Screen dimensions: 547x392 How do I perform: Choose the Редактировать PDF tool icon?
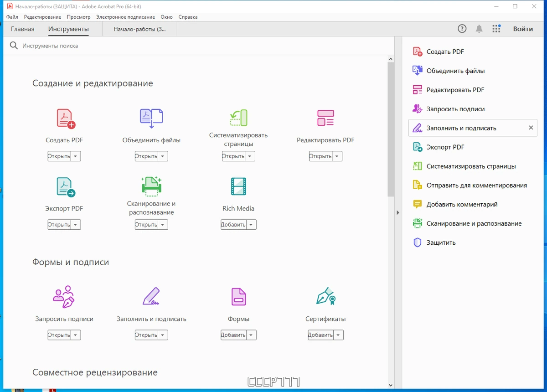[325, 118]
